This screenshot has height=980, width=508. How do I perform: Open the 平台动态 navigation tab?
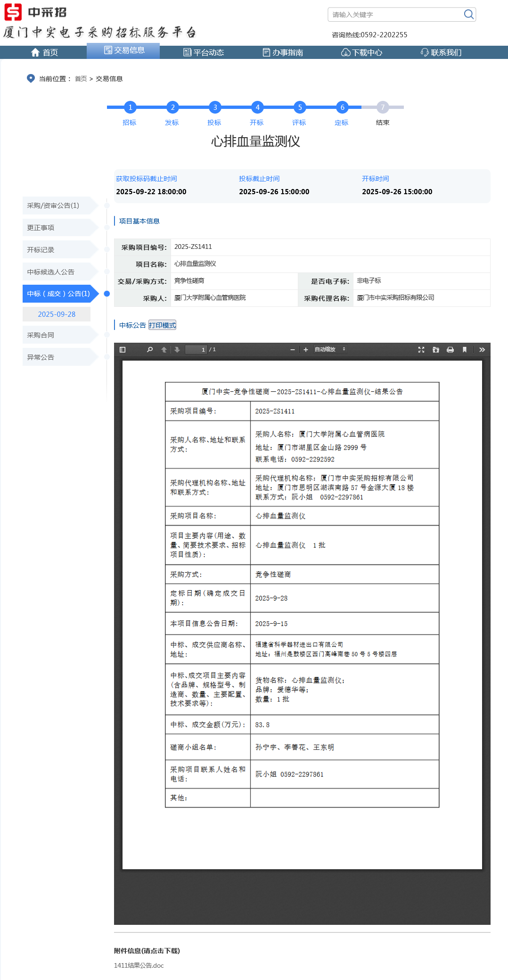[x=204, y=52]
